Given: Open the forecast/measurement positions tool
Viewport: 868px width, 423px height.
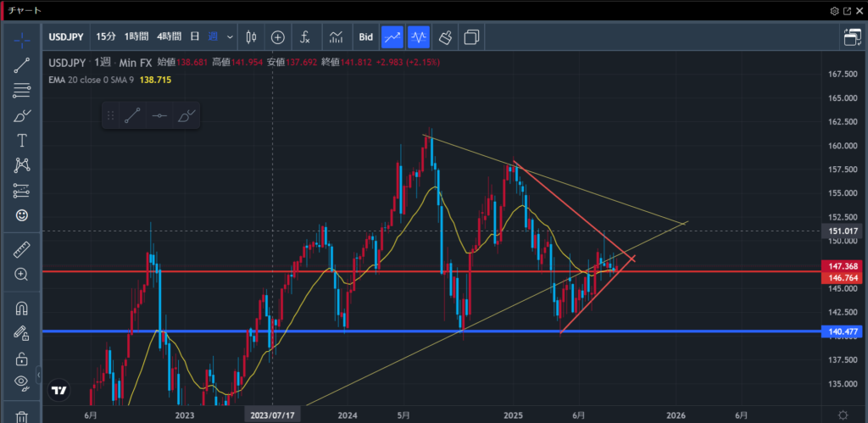Looking at the screenshot, I should click(x=21, y=190).
